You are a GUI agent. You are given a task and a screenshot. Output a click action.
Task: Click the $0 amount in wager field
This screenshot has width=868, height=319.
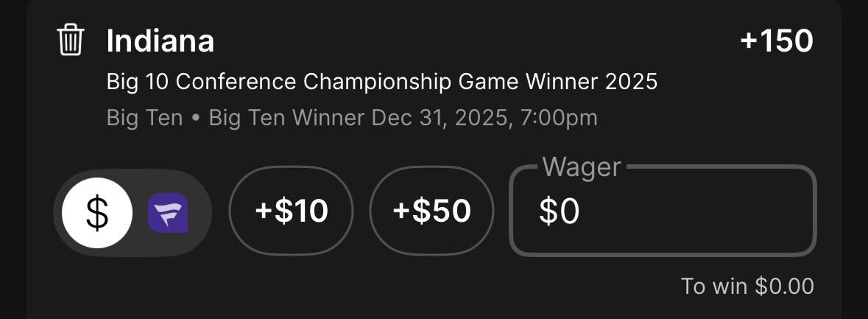(560, 212)
